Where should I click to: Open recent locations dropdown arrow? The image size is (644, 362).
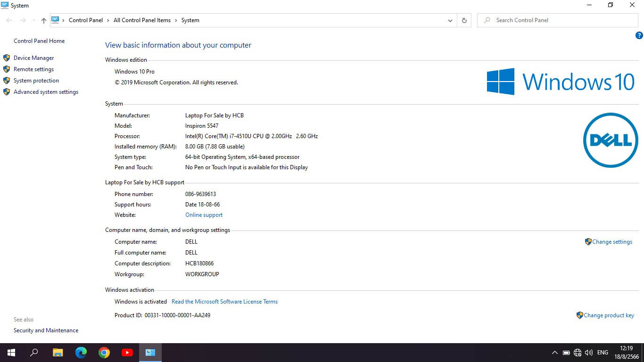coord(34,20)
